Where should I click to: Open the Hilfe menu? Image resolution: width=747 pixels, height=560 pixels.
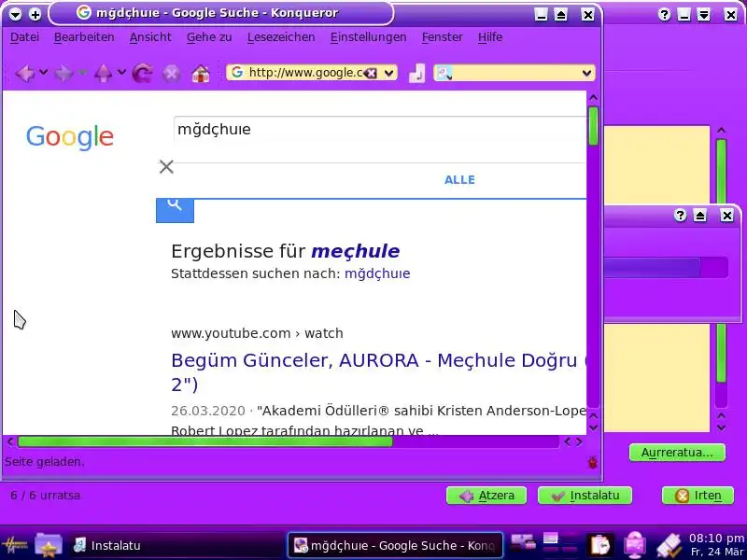(490, 37)
